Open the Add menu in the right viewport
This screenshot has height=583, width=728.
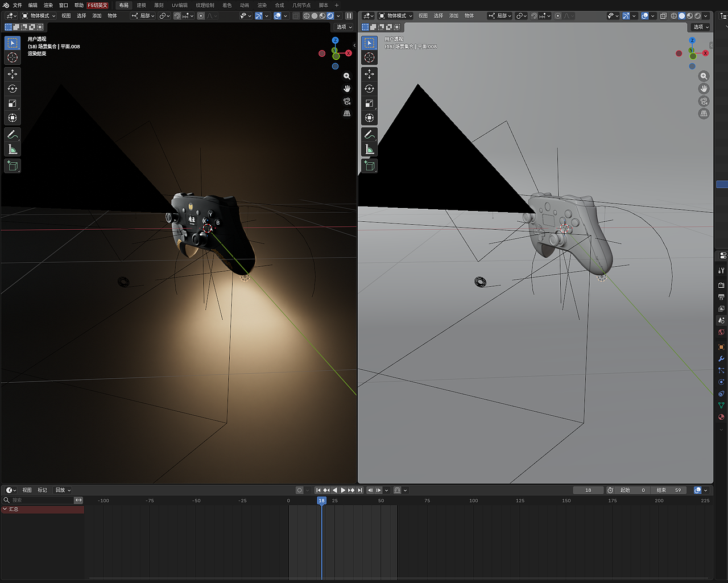click(454, 16)
